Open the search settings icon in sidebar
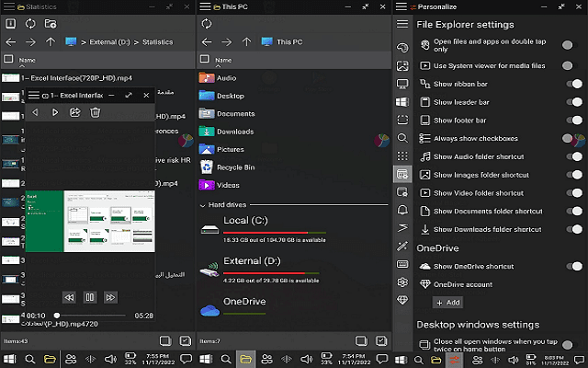588x368 pixels. 402,138
